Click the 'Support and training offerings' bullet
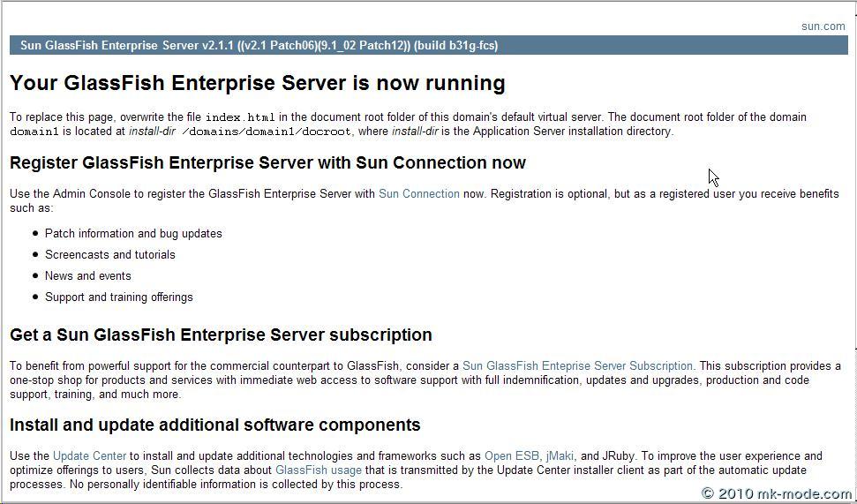857x504 pixels. (x=118, y=297)
